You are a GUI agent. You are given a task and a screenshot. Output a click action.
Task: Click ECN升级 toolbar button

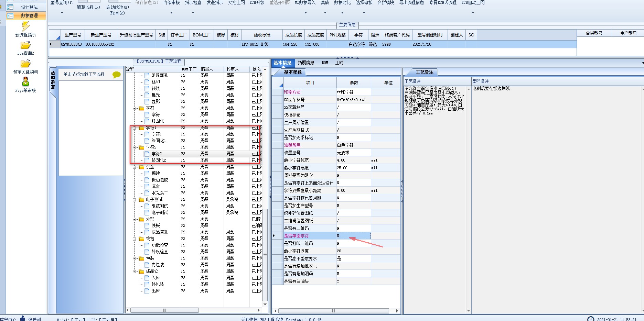[x=257, y=2]
